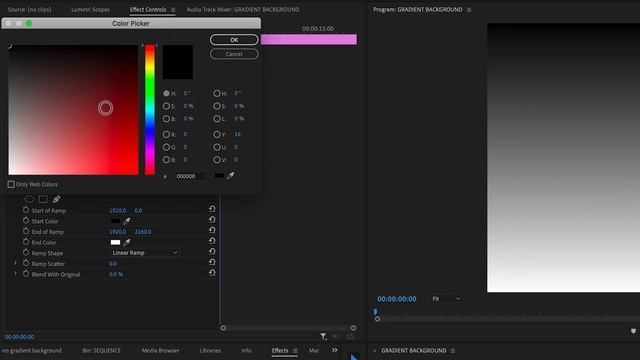The height and width of the screenshot is (360, 640).
Task: Reset the Blend With Original parameter
Action: pyautogui.click(x=212, y=273)
